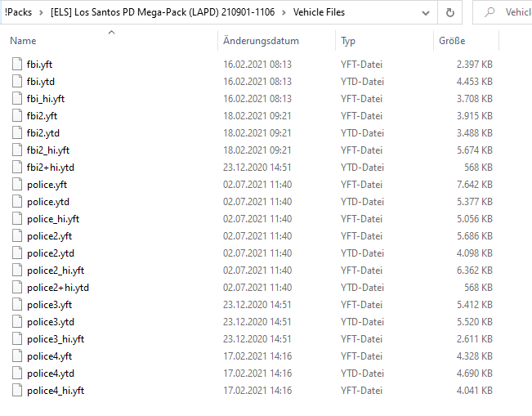
Task: Select the file icon of police2_hi.yft
Action: (x=17, y=270)
